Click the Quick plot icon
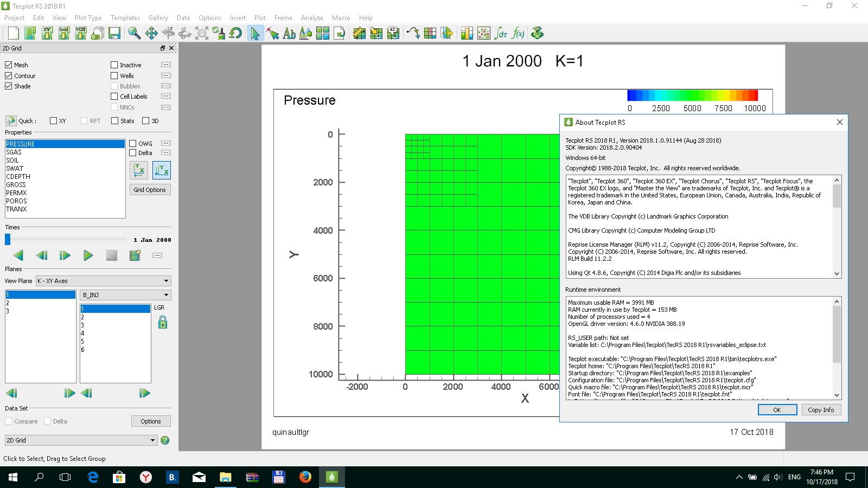Image resolution: width=868 pixels, height=488 pixels. pos(11,121)
